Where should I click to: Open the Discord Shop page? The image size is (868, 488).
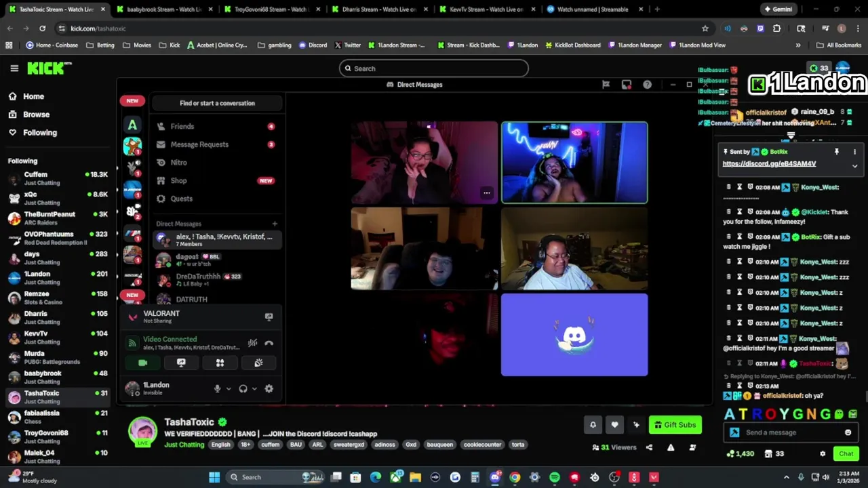(x=216, y=180)
